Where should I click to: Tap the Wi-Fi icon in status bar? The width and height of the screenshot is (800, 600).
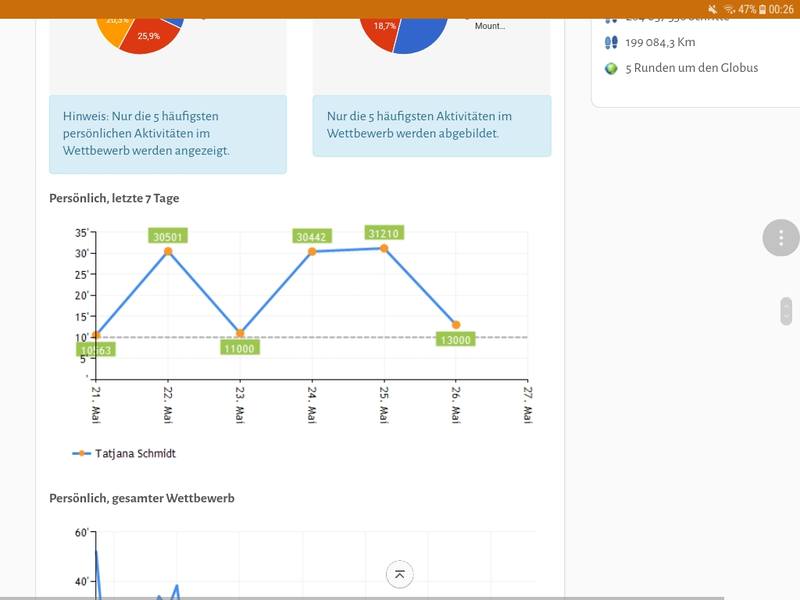click(x=730, y=9)
